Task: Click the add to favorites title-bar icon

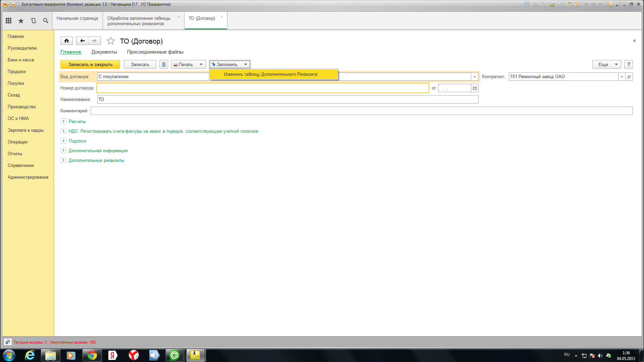Action: point(552,4)
